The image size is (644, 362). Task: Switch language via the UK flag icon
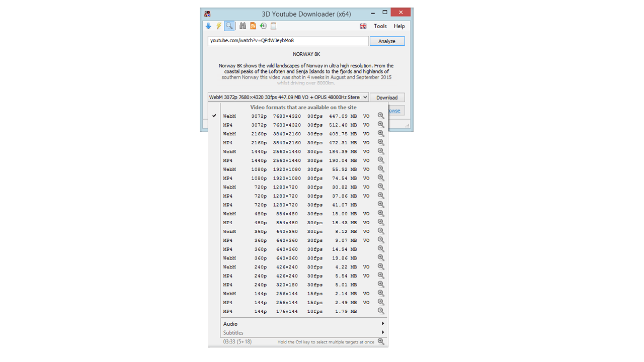(363, 26)
